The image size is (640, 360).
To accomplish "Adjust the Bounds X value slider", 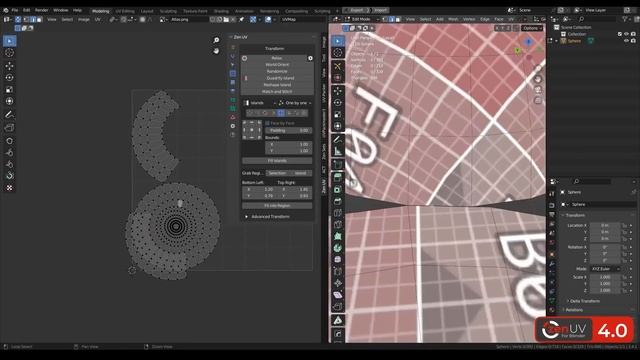I will click(289, 144).
